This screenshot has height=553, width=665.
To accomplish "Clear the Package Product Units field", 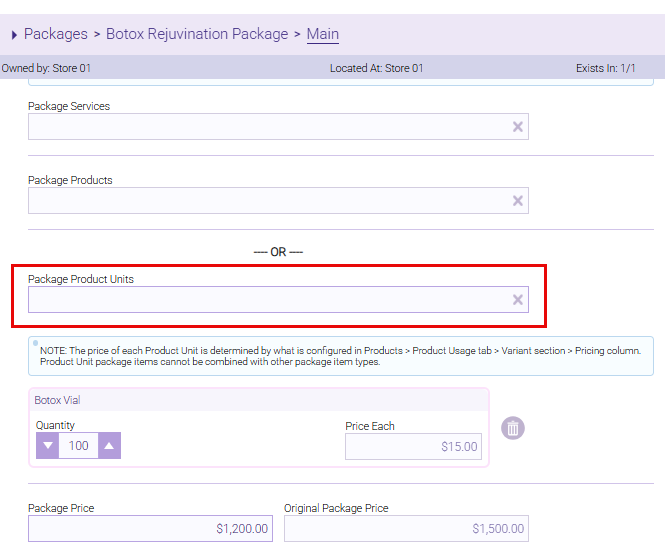I will tap(518, 300).
